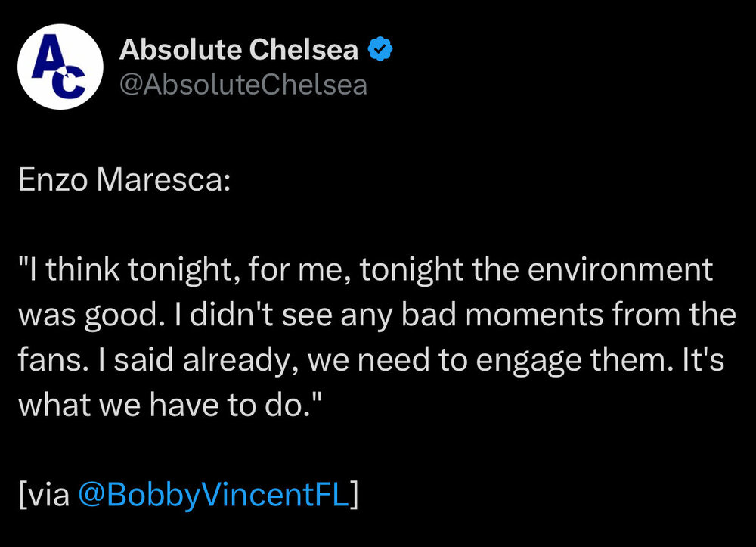
Task: Click the word 'Maresca:' in the tweet
Action: click(163, 179)
